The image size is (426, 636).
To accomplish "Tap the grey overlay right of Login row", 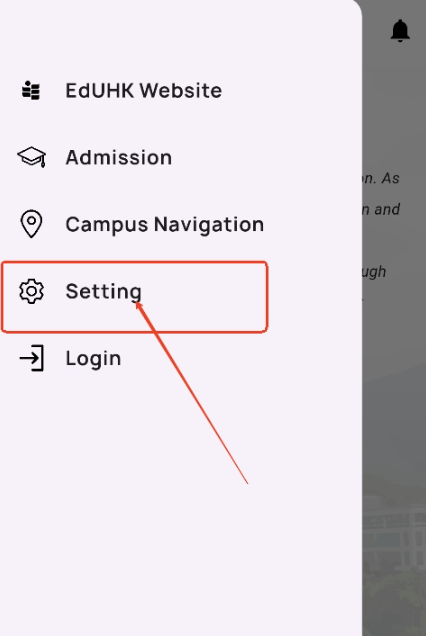I will pos(394,358).
